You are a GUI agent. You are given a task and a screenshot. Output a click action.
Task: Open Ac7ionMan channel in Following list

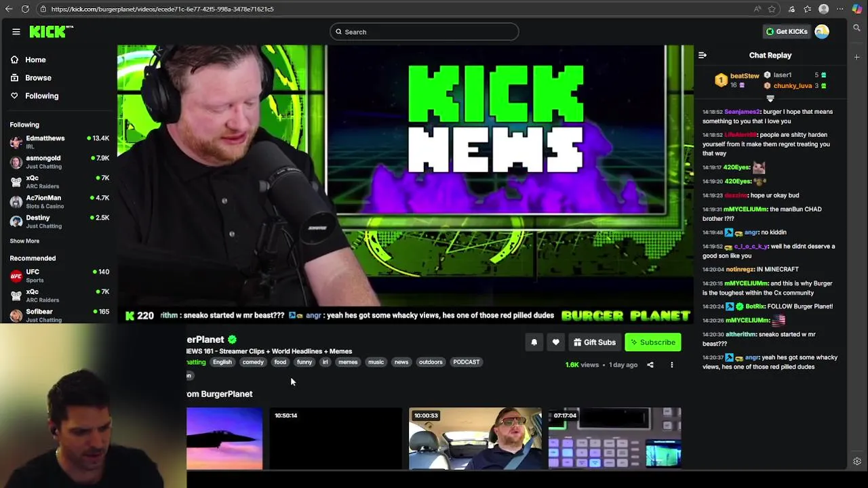(x=59, y=202)
